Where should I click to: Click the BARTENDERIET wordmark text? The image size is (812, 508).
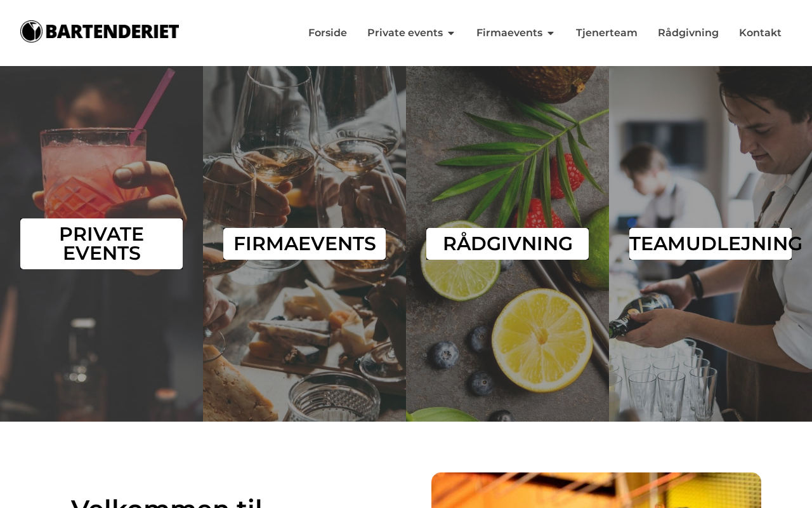tap(112, 32)
